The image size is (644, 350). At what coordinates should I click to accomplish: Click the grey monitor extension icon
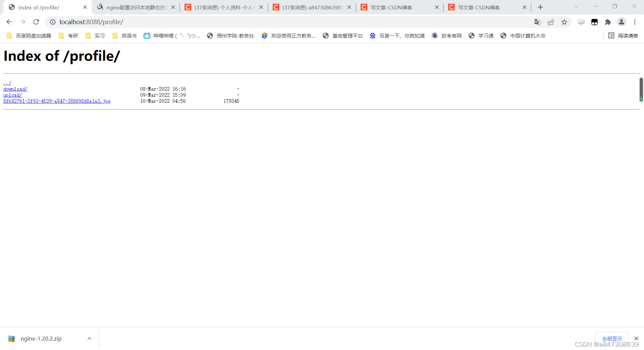(x=581, y=22)
